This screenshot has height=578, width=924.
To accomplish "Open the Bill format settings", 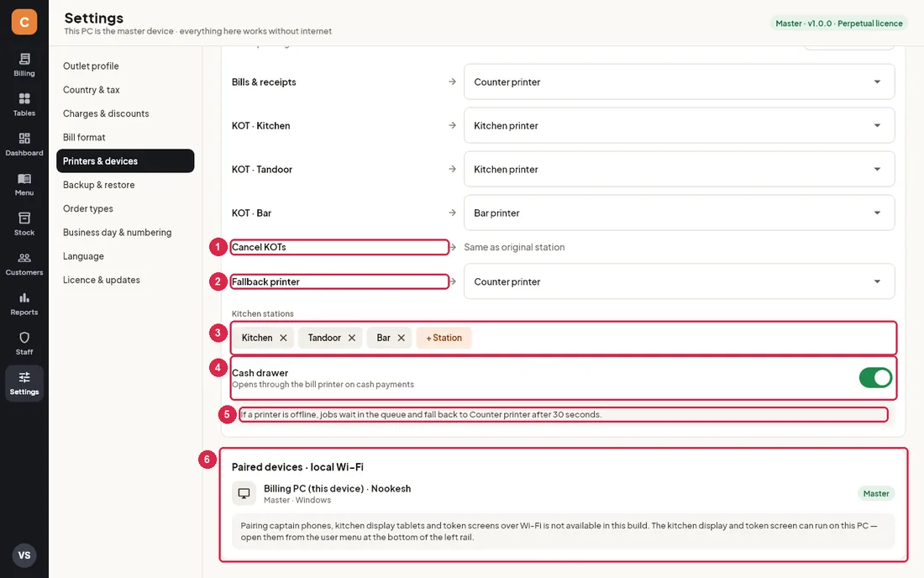I will point(125,137).
